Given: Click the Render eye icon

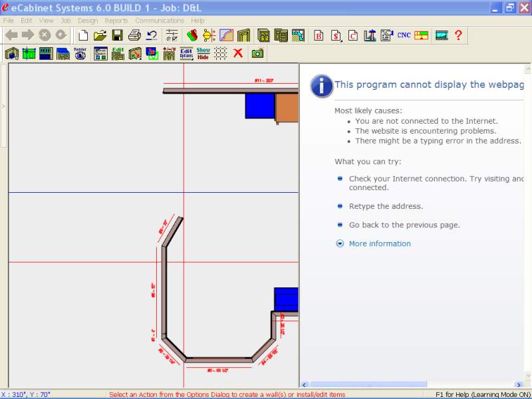Looking at the screenshot, I should 80,54.
